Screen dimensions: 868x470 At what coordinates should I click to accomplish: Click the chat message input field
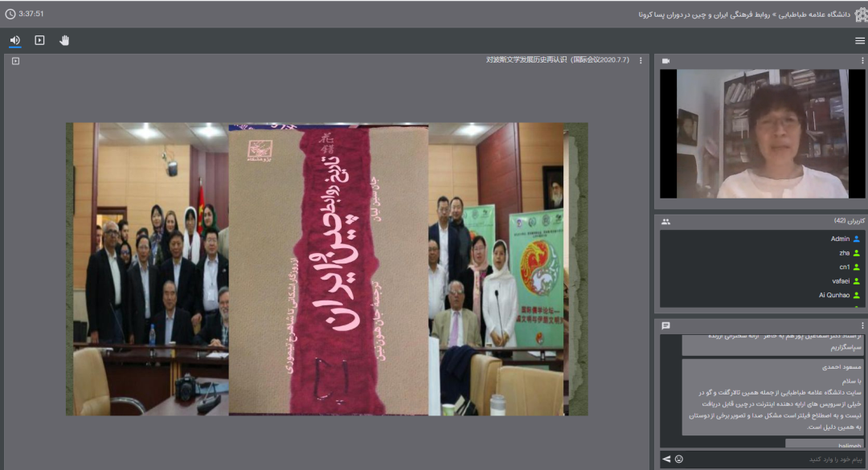pyautogui.click(x=772, y=459)
